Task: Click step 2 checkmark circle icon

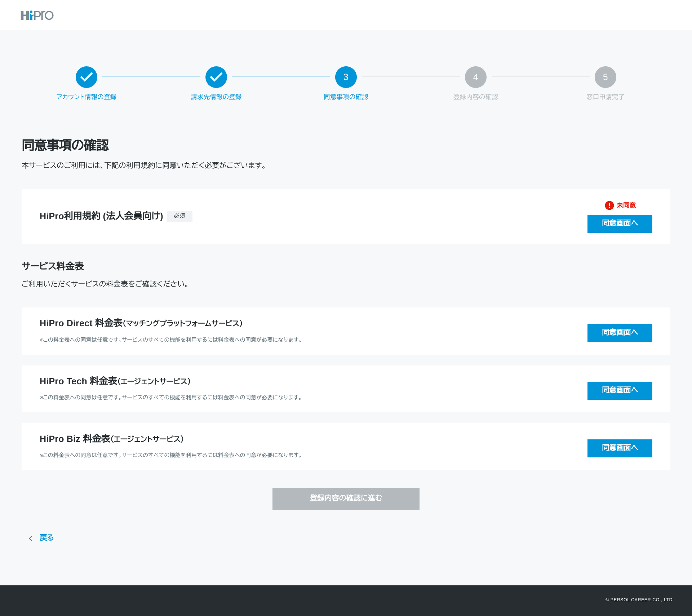Action: click(216, 77)
